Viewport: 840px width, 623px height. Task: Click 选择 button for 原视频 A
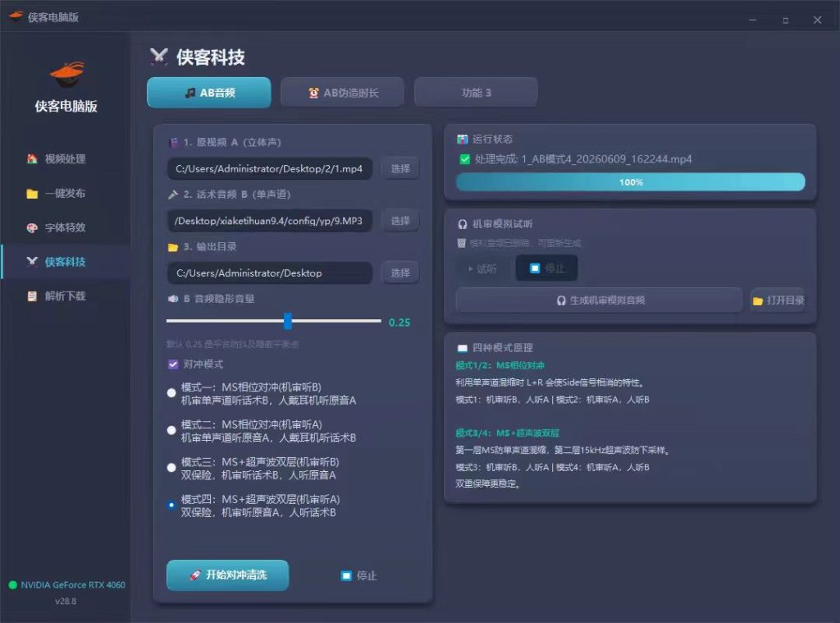(x=400, y=168)
